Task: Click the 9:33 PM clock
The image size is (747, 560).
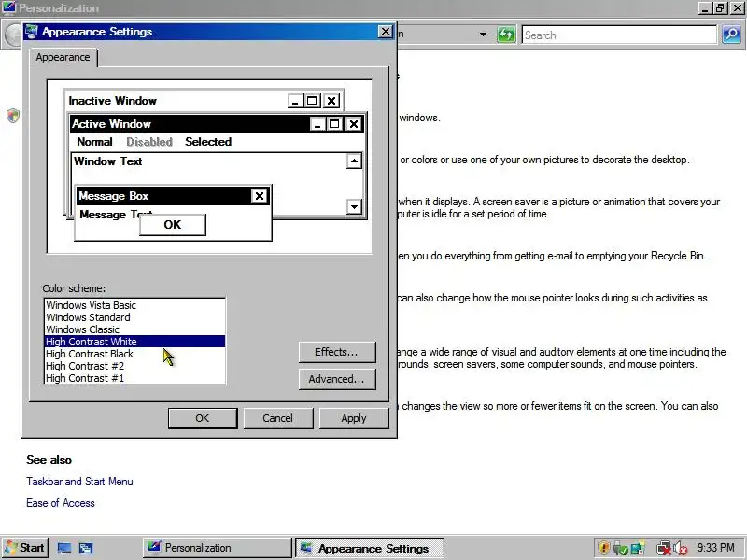Action: point(715,548)
